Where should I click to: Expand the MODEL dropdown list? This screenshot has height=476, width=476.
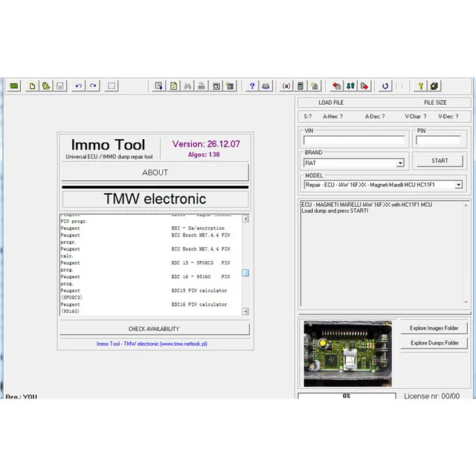click(x=458, y=184)
